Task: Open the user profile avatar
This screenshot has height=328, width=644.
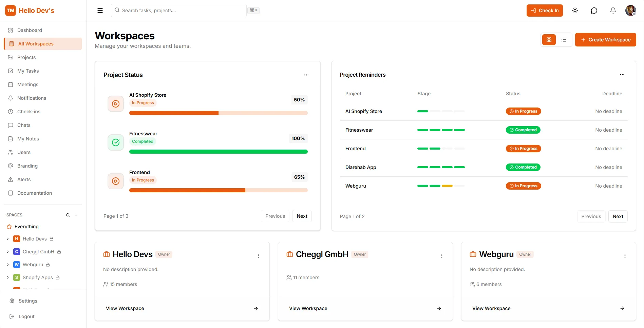Action: [x=630, y=11]
